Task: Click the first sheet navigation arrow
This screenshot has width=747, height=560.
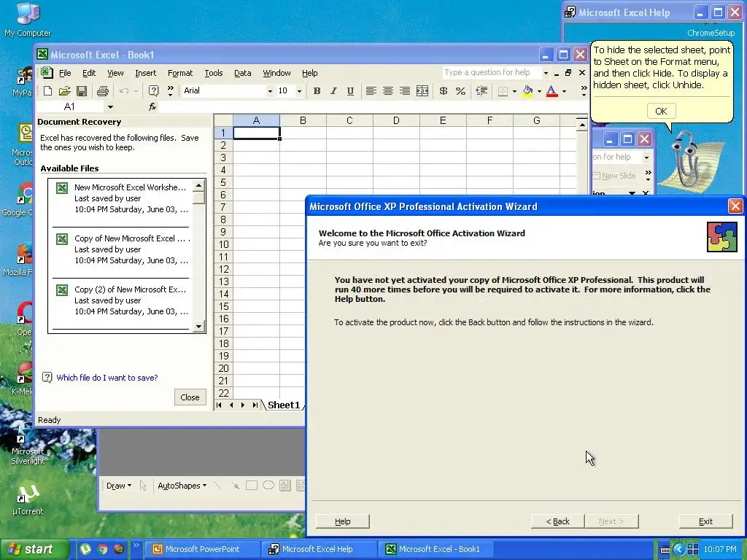Action: [x=219, y=405]
